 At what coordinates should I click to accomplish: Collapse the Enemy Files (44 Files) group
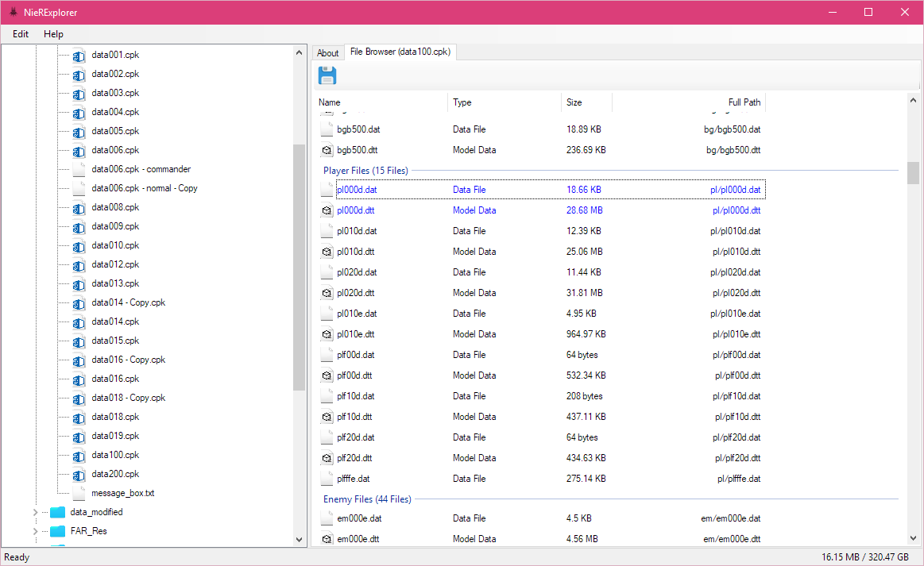click(x=367, y=499)
